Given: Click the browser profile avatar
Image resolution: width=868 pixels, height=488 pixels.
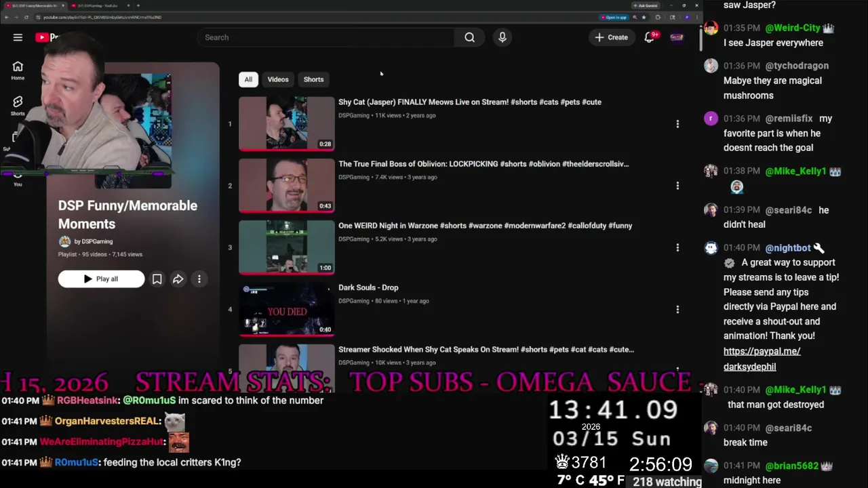Looking at the screenshot, I should [x=687, y=17].
